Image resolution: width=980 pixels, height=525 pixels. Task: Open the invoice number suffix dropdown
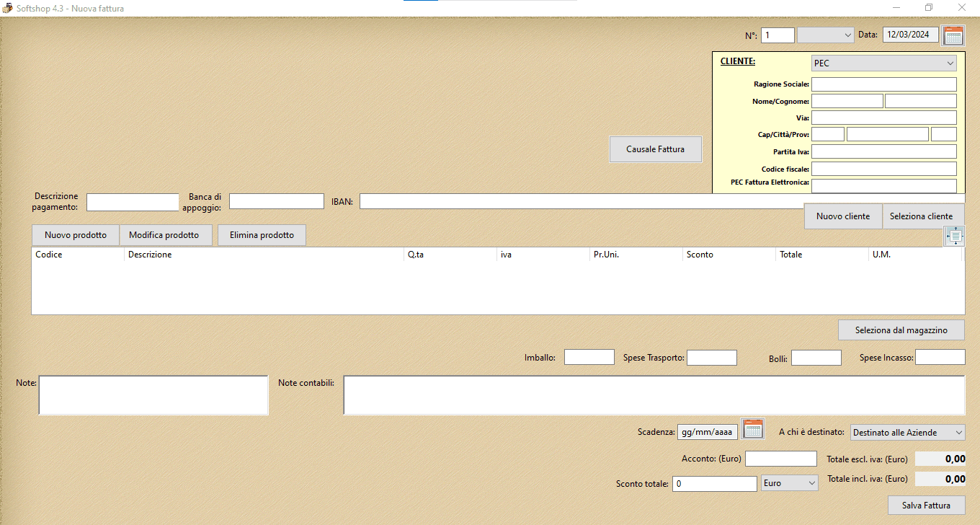point(826,35)
